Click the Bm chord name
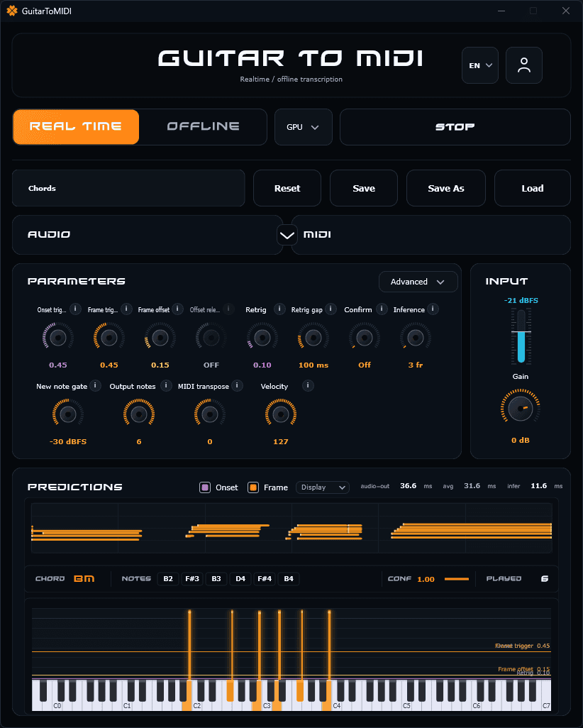Image resolution: width=583 pixels, height=728 pixels. [x=84, y=578]
